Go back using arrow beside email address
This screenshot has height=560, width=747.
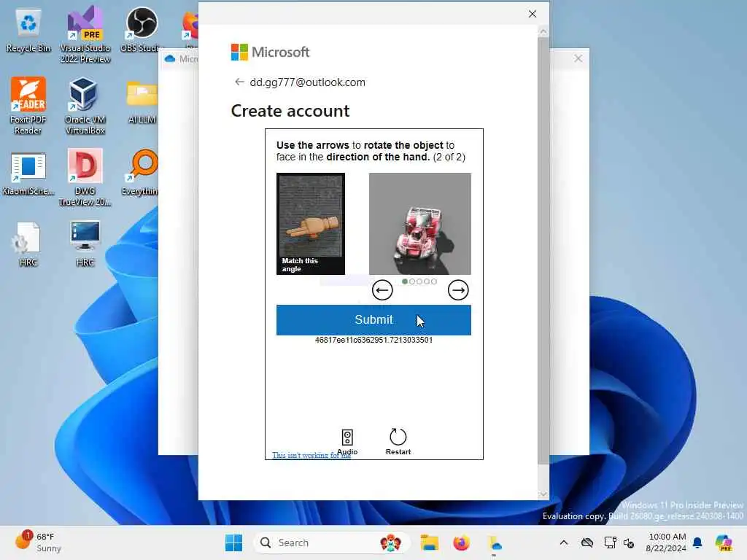tap(239, 82)
